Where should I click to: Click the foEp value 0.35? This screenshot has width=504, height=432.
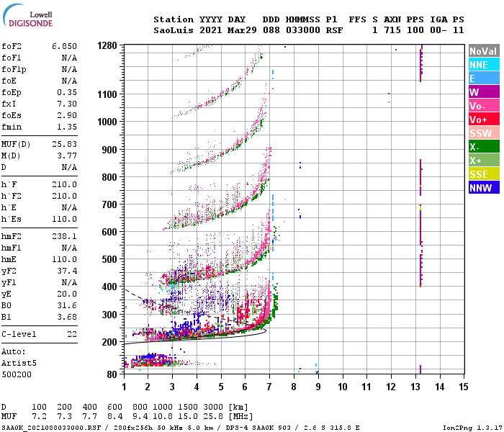(x=67, y=92)
